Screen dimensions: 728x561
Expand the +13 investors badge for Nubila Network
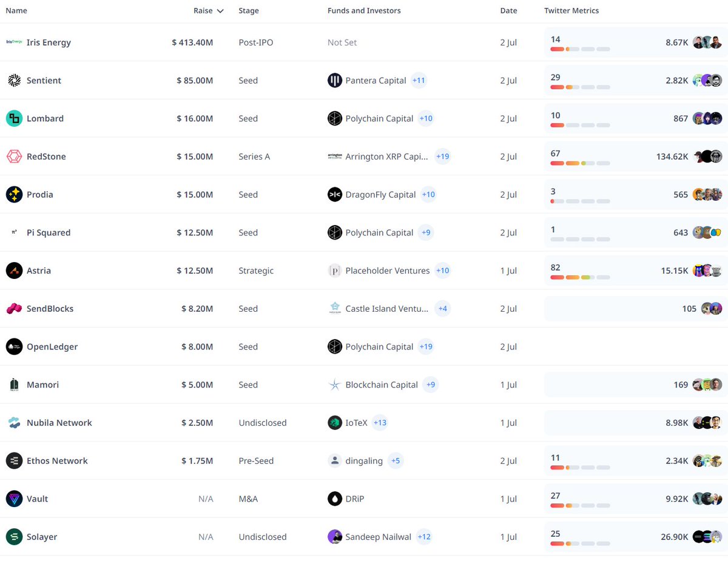380,423
